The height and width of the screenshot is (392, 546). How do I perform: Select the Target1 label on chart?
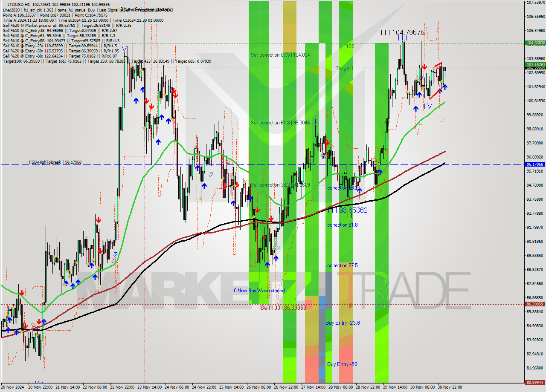coord(344,68)
